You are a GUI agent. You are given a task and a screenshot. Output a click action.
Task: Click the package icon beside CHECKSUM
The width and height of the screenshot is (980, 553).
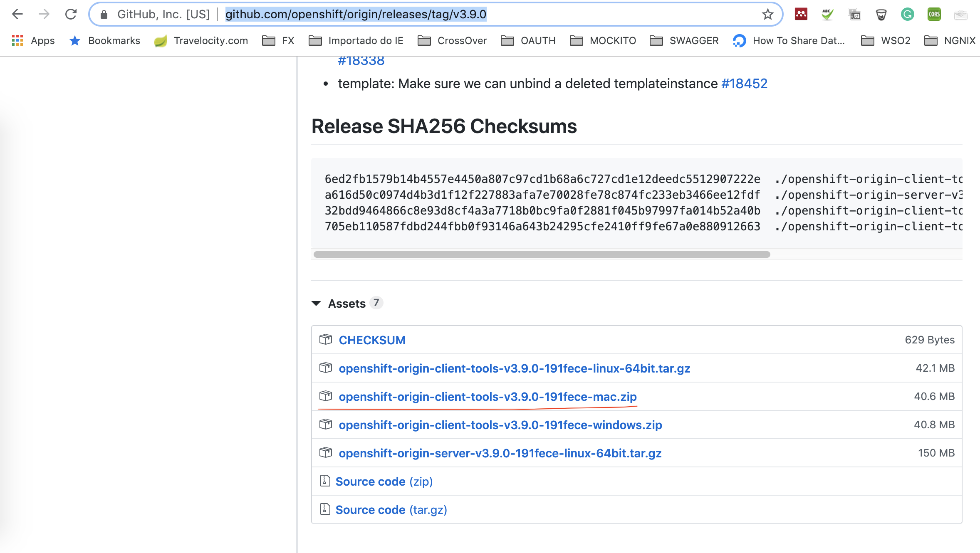[x=325, y=340]
